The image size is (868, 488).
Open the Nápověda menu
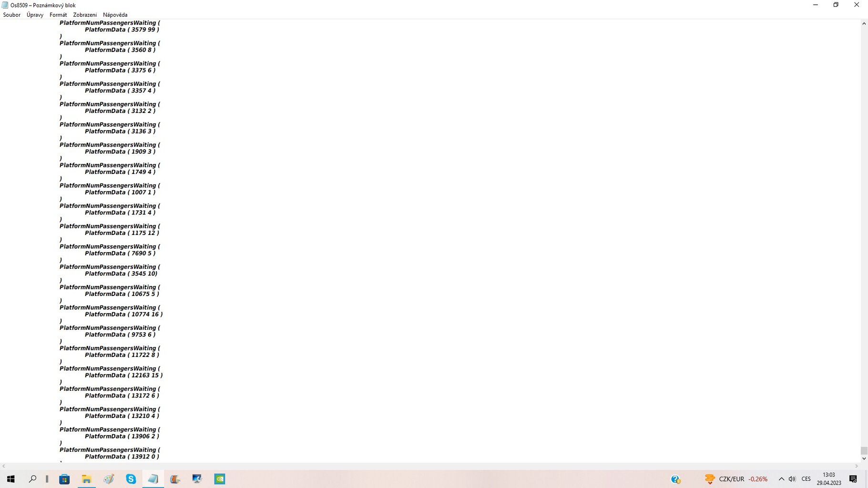click(x=115, y=15)
